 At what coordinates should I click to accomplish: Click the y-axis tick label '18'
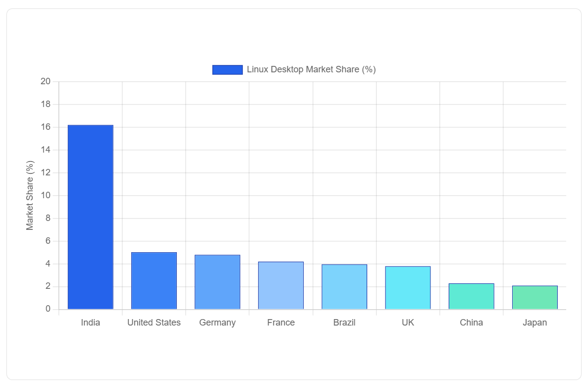[46, 104]
